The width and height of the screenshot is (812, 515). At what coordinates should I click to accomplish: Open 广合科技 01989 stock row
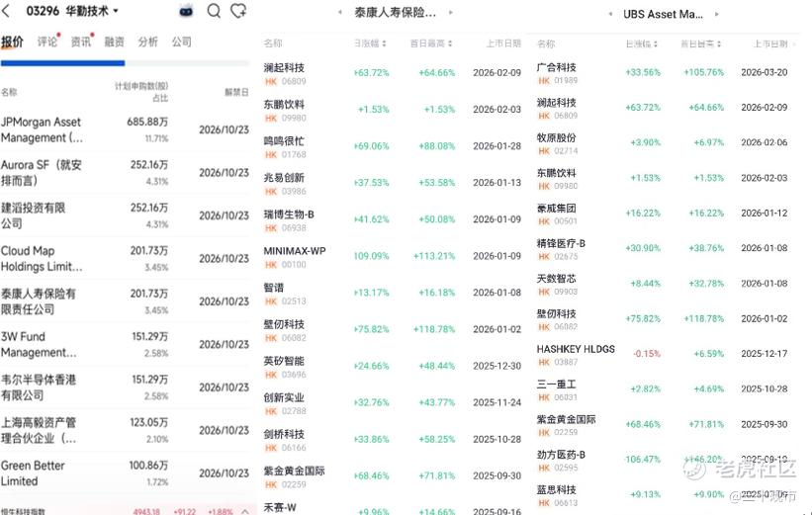(x=663, y=73)
